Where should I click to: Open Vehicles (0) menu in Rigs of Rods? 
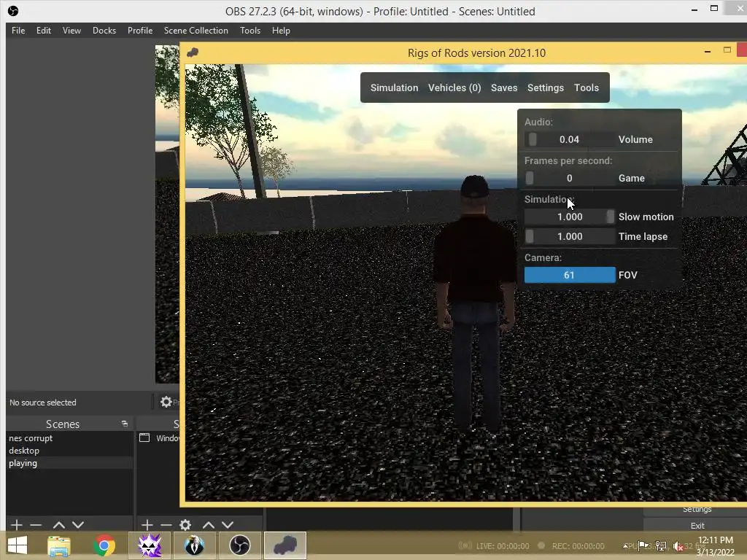click(454, 87)
